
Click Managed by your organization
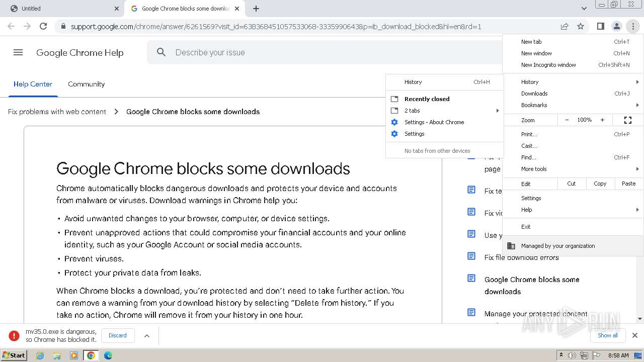tap(573, 246)
